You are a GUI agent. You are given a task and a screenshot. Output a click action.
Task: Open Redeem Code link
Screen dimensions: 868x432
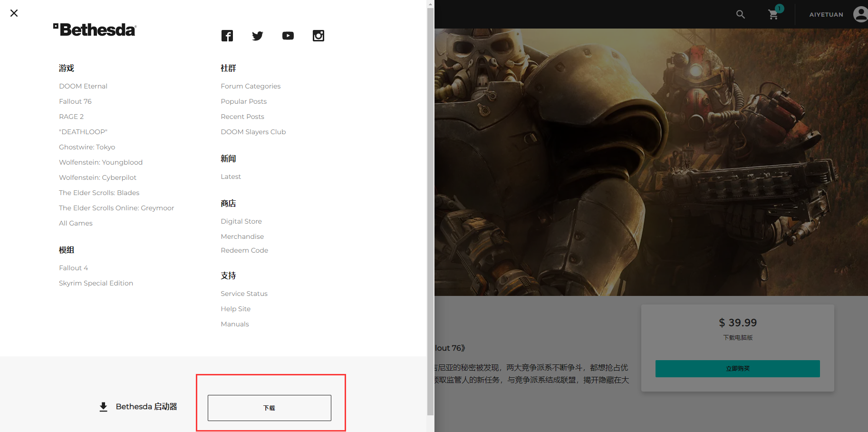[244, 250]
